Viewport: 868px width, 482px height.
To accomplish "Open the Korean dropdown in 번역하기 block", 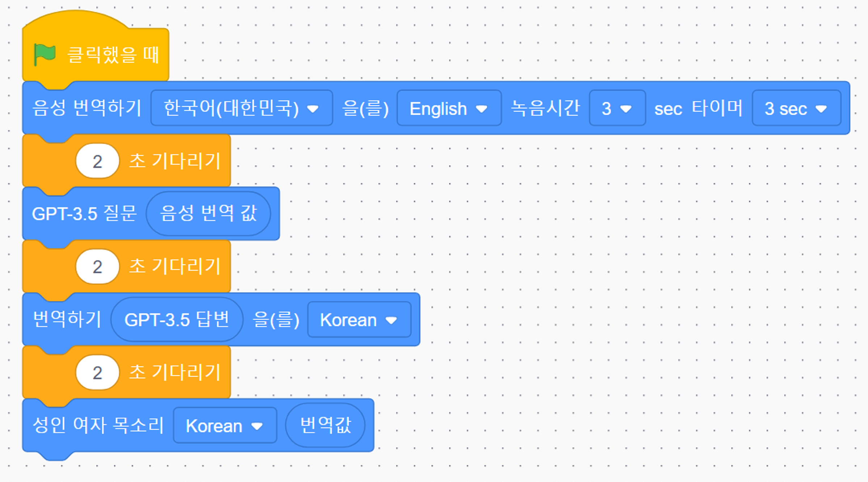I will pyautogui.click(x=359, y=320).
